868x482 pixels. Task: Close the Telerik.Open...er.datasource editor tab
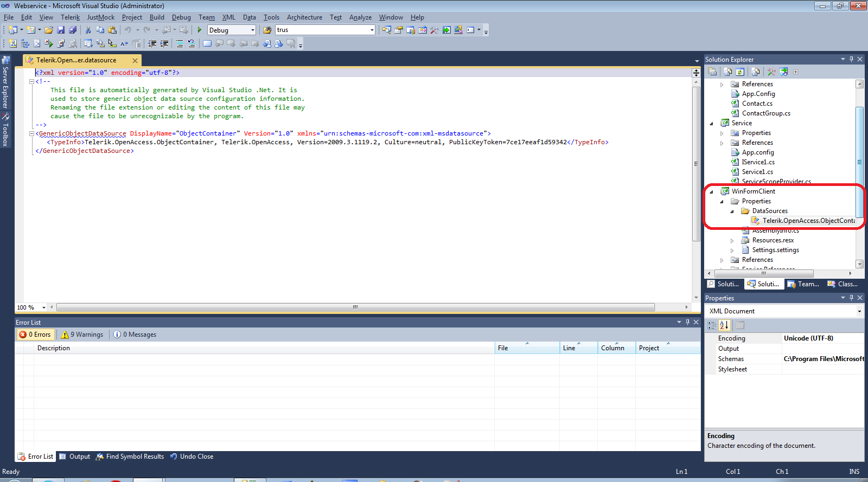coord(135,61)
